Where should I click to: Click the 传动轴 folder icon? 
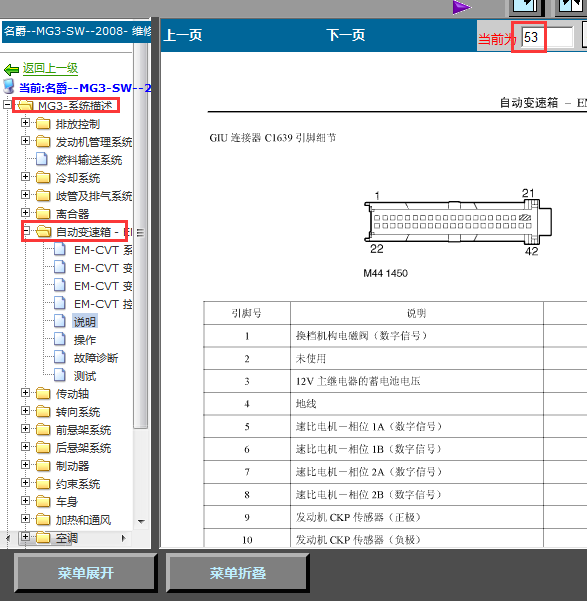(43, 393)
